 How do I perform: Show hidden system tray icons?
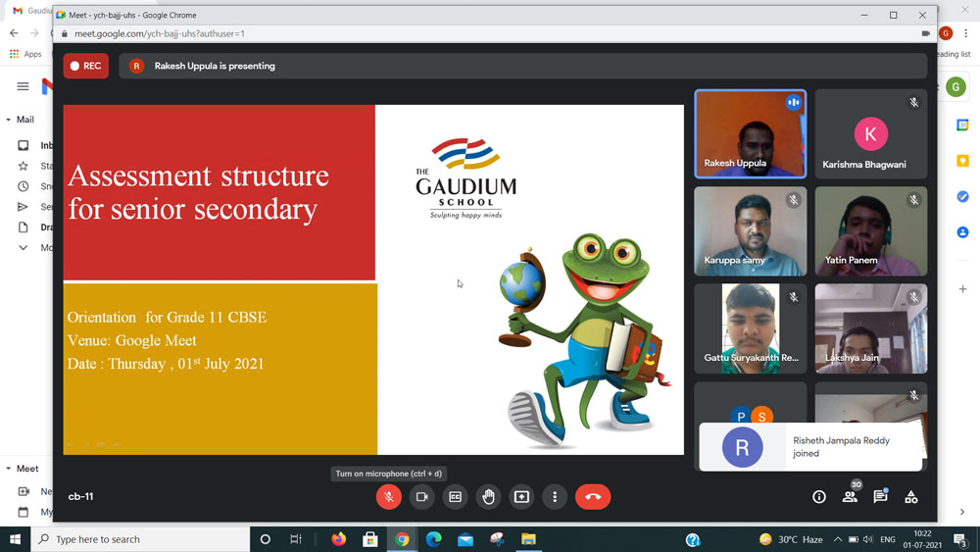838,539
